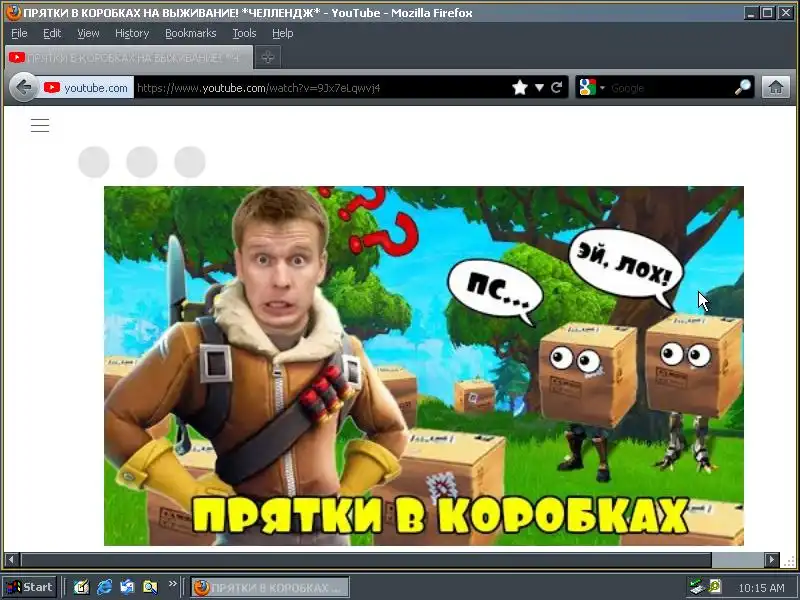Open the Bookmarks menu
800x600 pixels.
(x=191, y=33)
